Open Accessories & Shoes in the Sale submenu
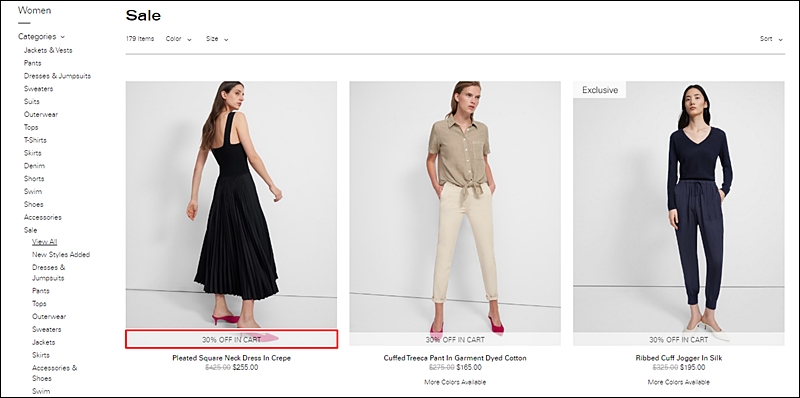 pyautogui.click(x=55, y=373)
